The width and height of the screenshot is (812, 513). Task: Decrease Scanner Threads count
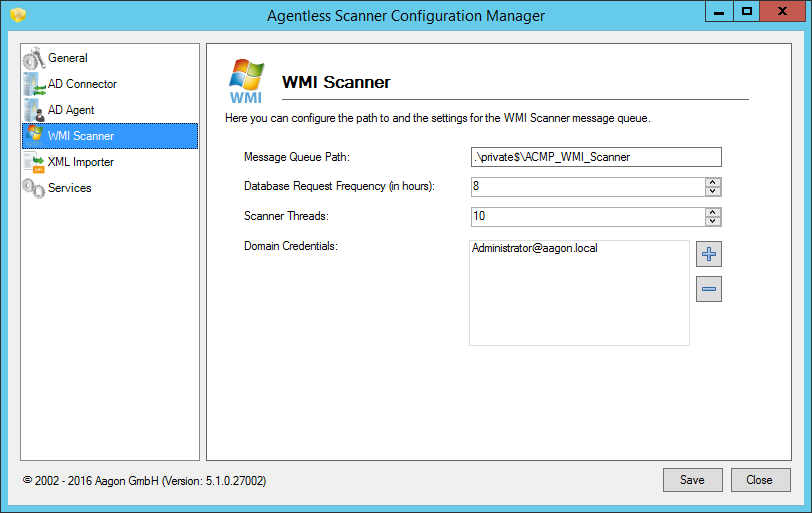(713, 221)
